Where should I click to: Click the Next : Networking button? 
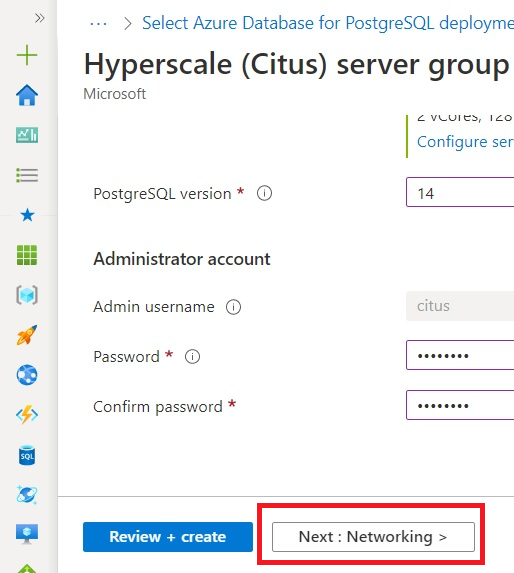pos(373,537)
